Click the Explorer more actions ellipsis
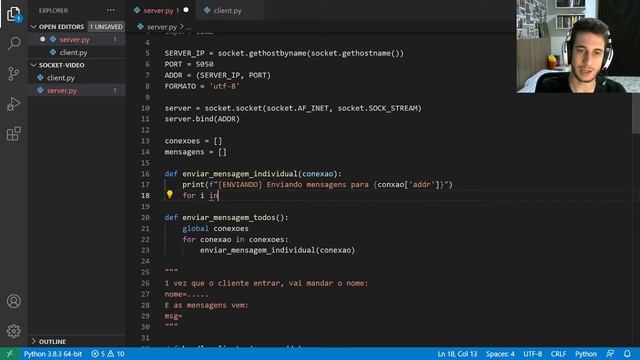This screenshot has height=360, width=640. click(x=111, y=10)
